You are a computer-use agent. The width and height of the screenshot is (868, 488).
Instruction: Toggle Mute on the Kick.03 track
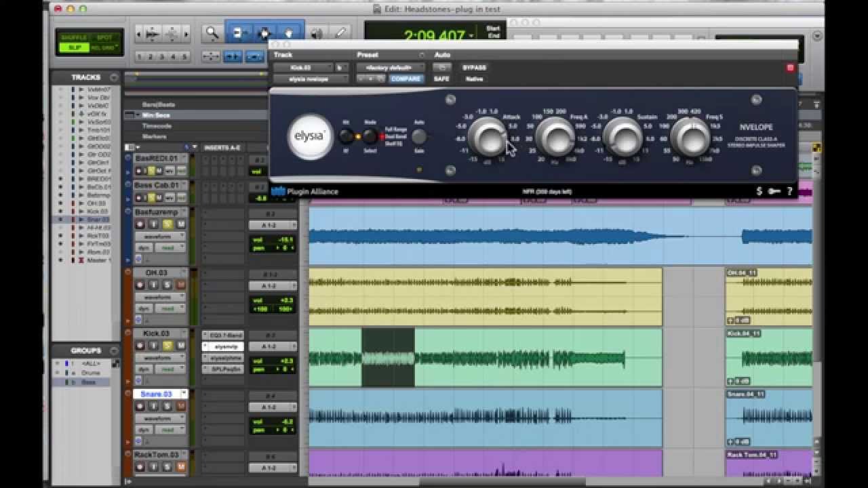click(x=181, y=346)
